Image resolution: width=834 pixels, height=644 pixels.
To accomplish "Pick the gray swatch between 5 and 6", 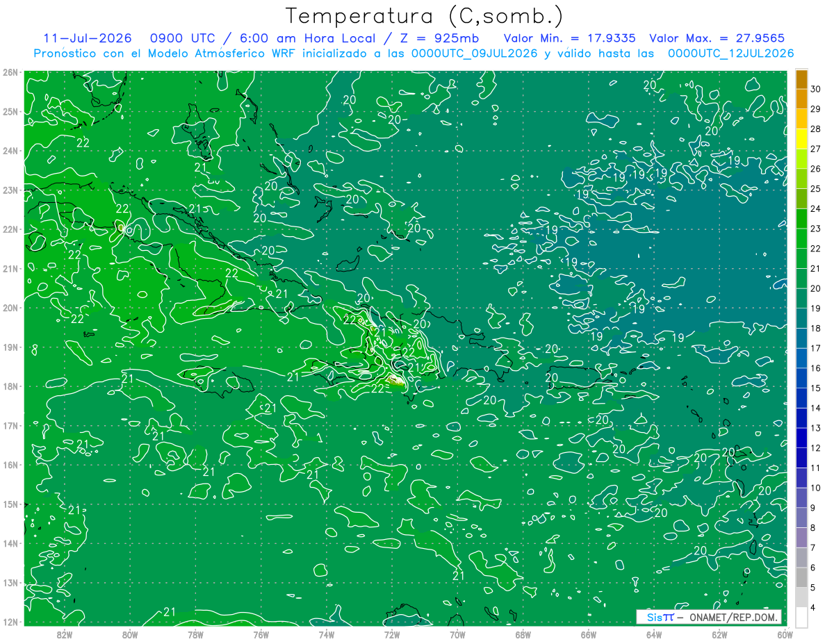I will pos(801,578).
